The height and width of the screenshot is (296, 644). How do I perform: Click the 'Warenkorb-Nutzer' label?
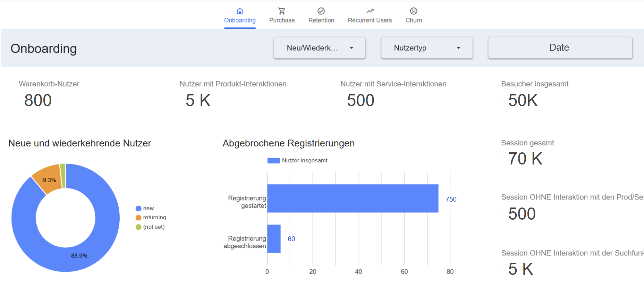(x=49, y=84)
